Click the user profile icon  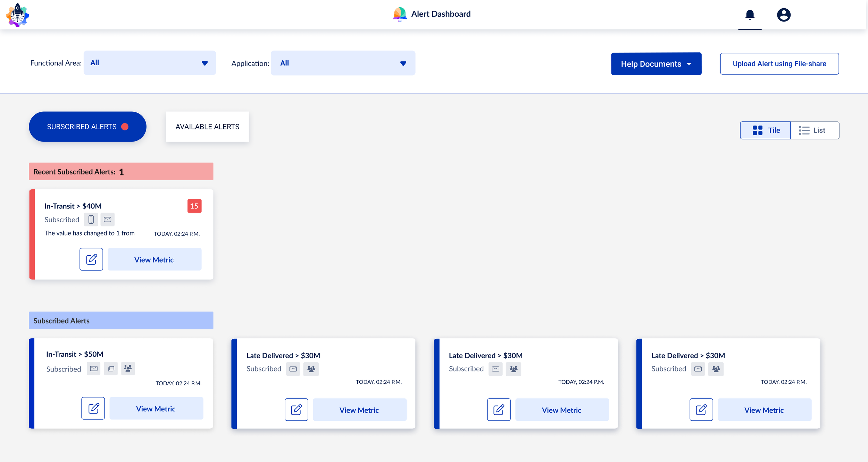click(784, 15)
